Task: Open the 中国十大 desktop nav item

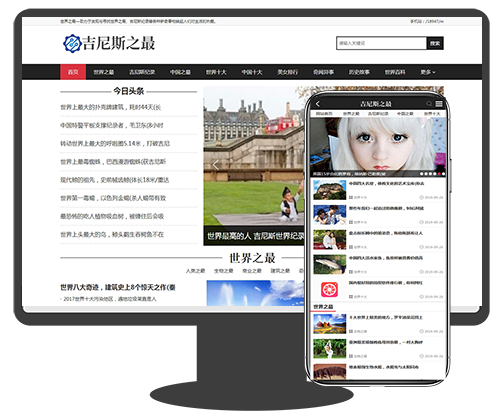Action: coord(252,72)
